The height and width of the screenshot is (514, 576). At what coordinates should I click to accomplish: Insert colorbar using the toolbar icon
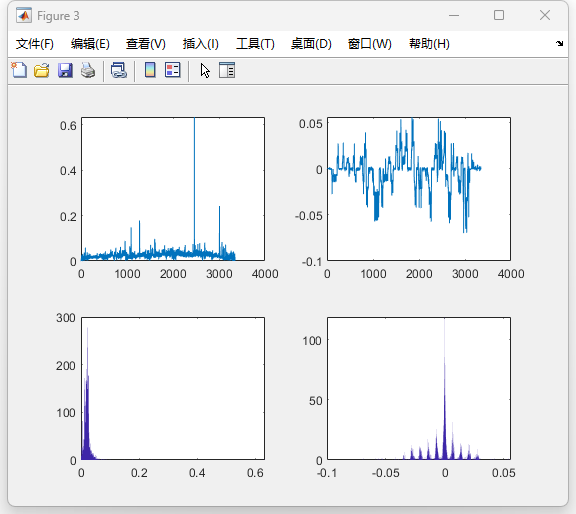tap(150, 70)
